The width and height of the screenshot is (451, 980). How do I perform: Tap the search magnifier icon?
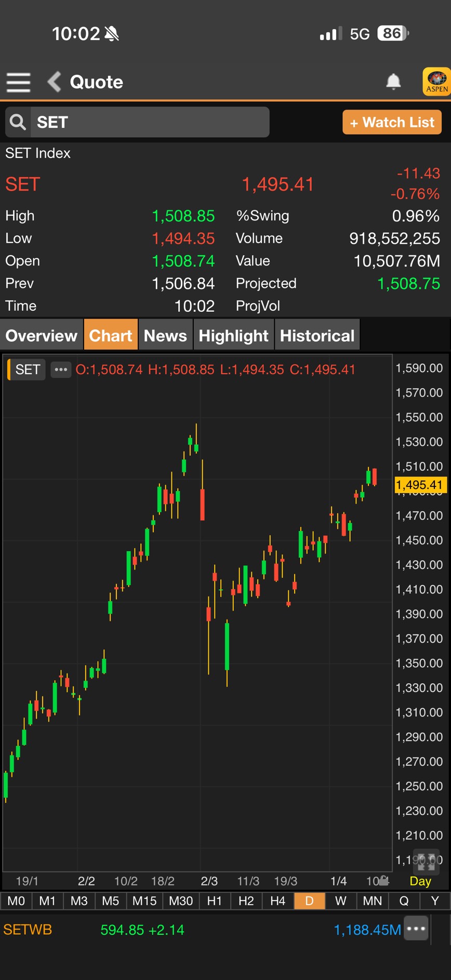pyautogui.click(x=18, y=122)
